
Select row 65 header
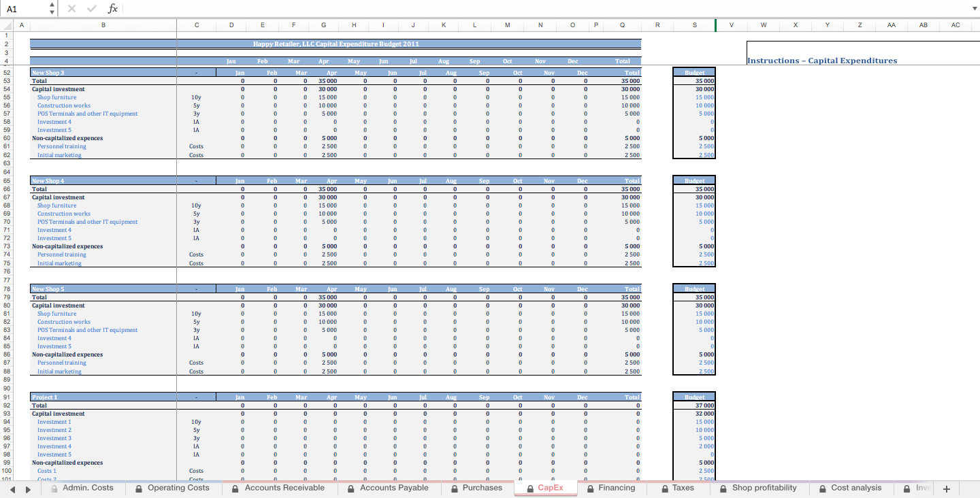6,181
